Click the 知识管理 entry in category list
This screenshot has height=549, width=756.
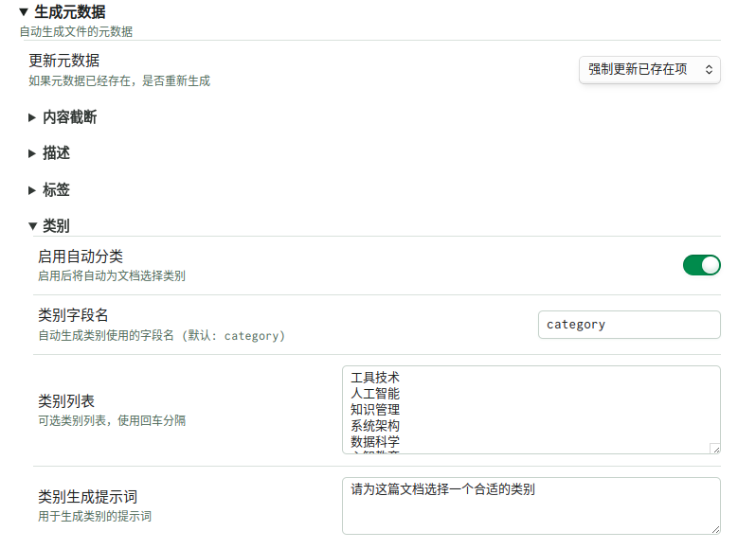375,410
